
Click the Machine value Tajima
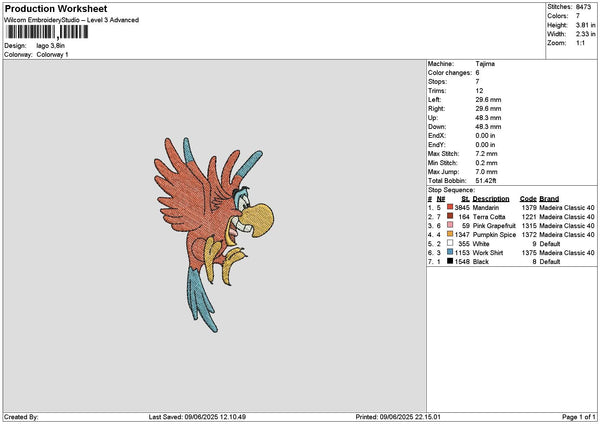(485, 64)
